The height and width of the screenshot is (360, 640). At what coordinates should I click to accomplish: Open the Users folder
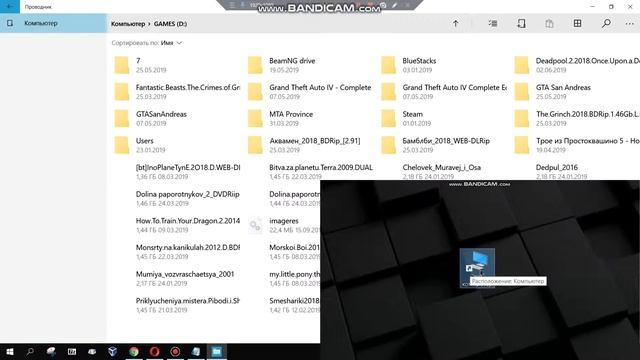coord(177,145)
